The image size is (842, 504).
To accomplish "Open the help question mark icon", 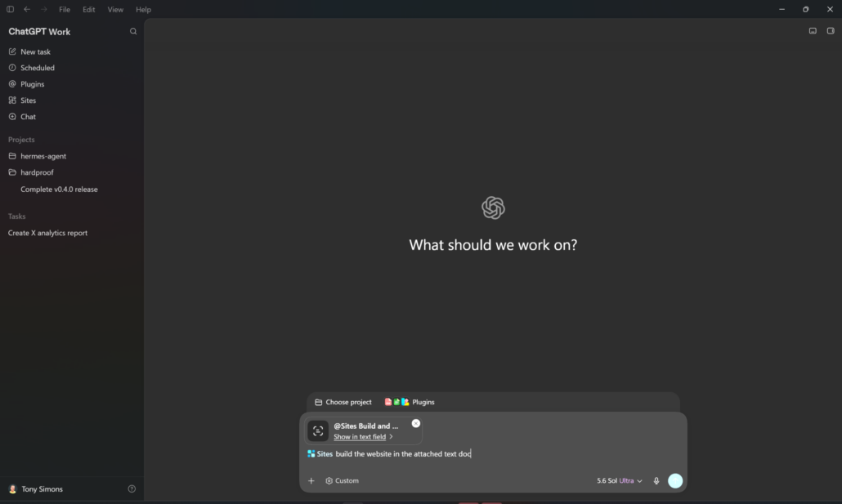I will [132, 489].
